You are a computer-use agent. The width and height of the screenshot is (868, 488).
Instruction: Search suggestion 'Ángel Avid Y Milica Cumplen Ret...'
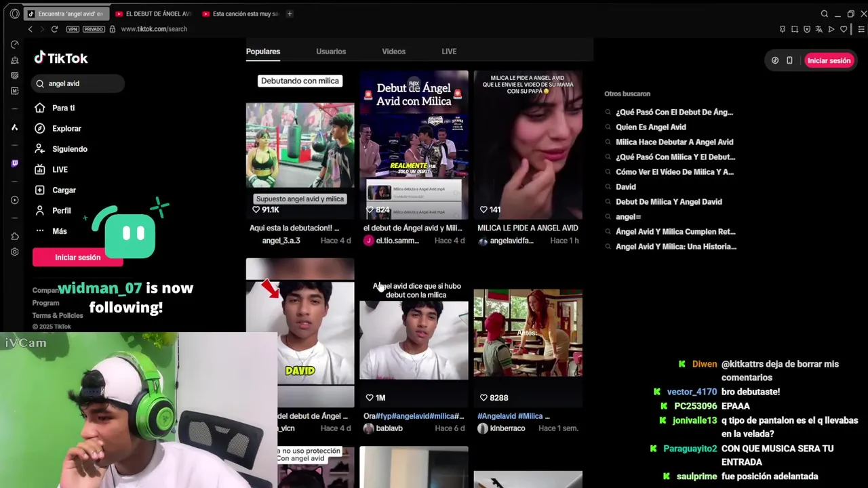(x=675, y=231)
